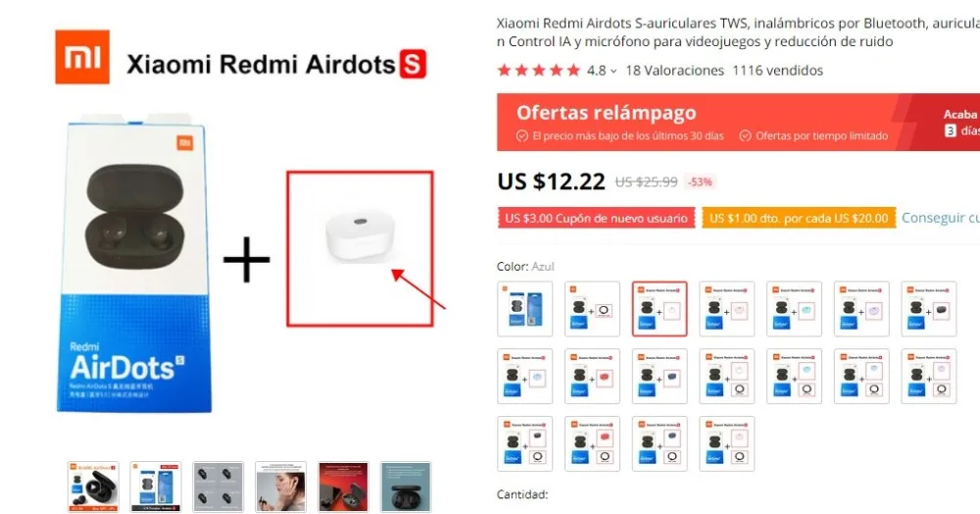Click the orange Mi logo in product image

[x=82, y=57]
